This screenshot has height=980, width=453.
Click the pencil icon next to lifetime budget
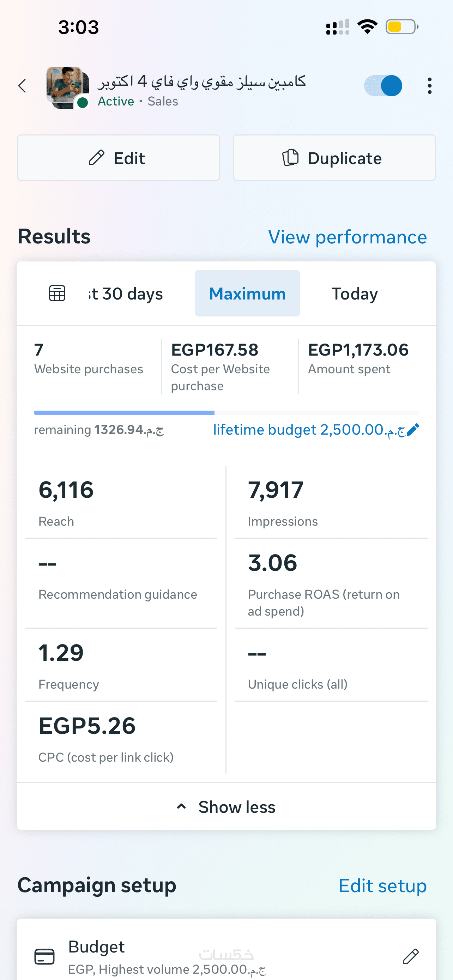413,430
